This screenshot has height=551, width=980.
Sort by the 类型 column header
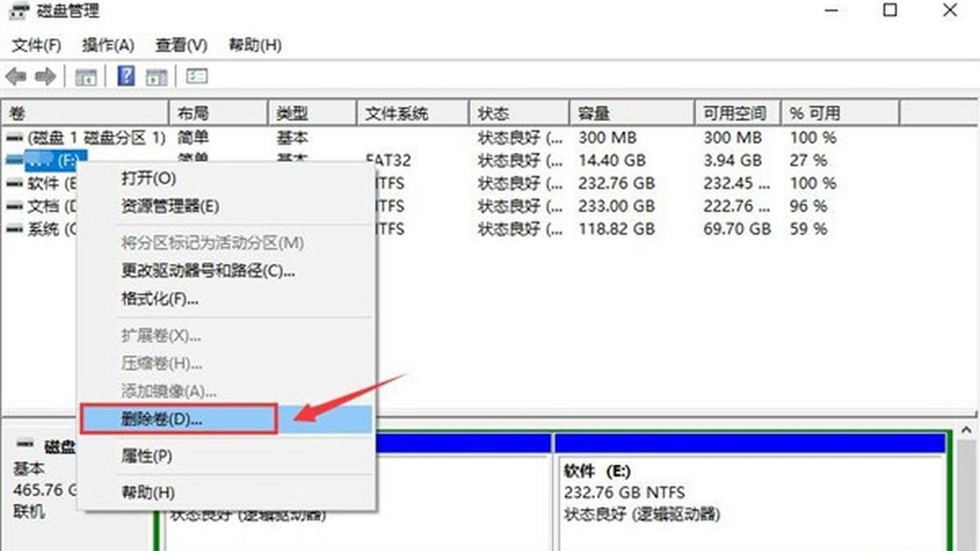click(x=312, y=113)
